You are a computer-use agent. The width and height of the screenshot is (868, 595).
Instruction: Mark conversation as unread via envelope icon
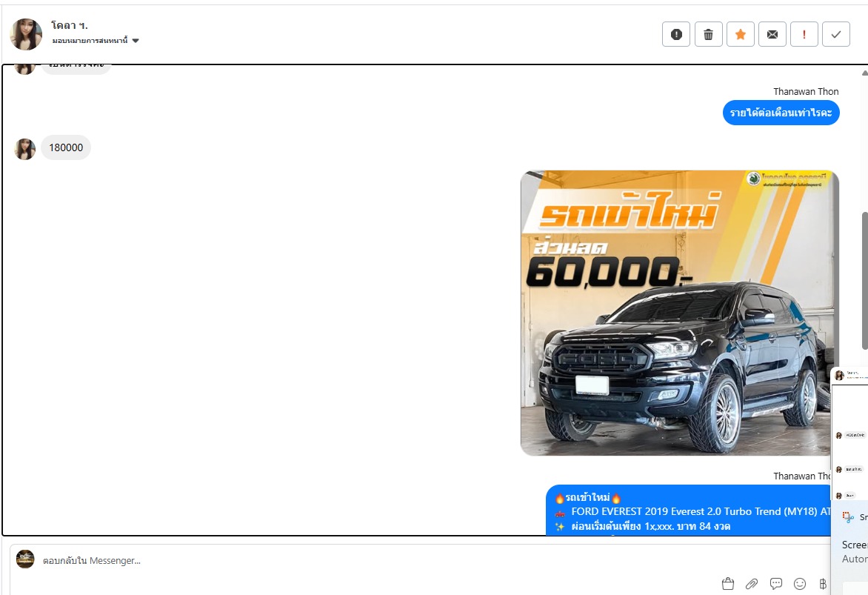(x=772, y=34)
